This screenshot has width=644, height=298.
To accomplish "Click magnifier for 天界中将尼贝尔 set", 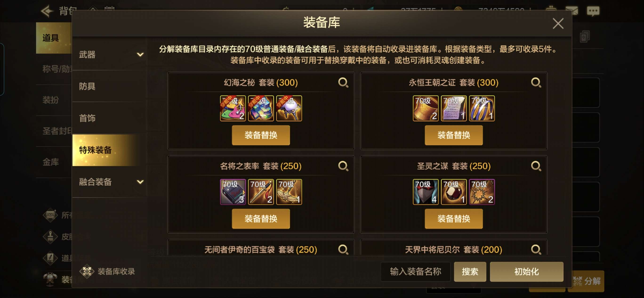I will click(536, 249).
